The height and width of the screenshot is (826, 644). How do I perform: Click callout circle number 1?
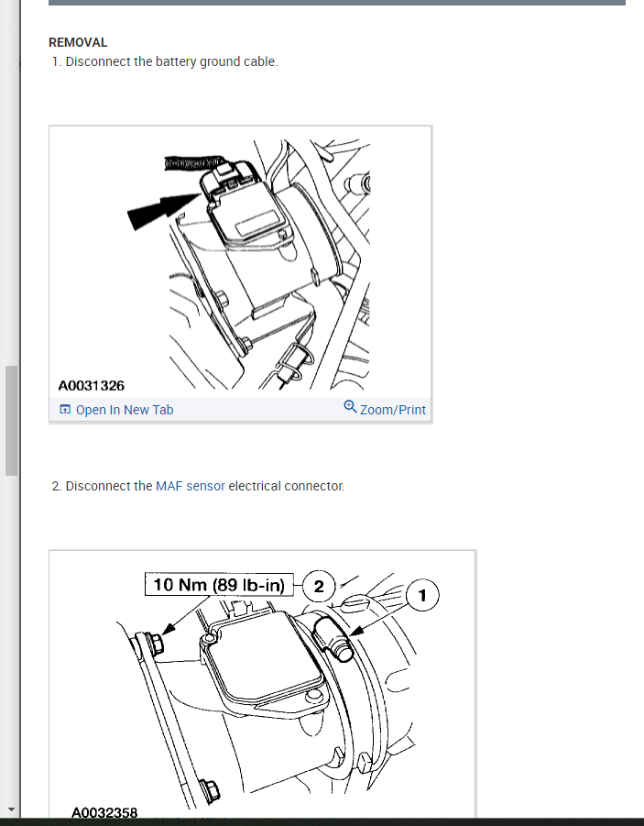click(422, 595)
